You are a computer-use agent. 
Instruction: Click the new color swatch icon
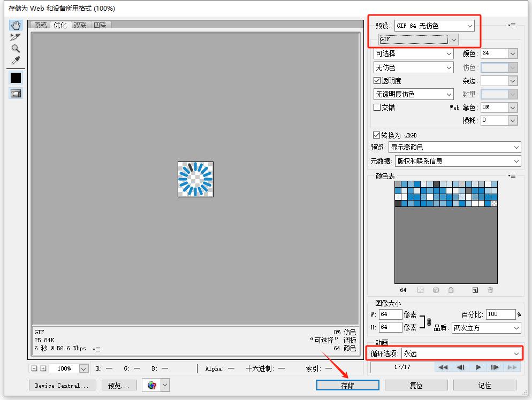click(475, 290)
